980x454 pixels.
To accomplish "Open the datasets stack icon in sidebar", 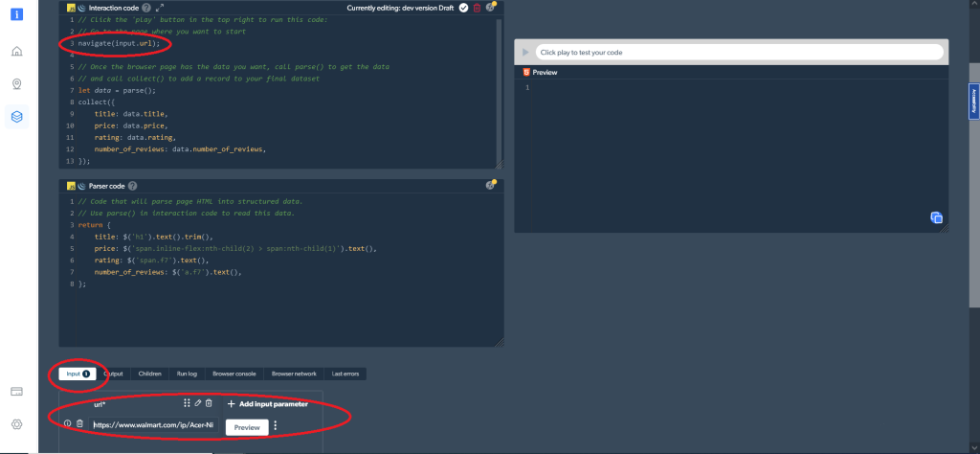I will 17,117.
